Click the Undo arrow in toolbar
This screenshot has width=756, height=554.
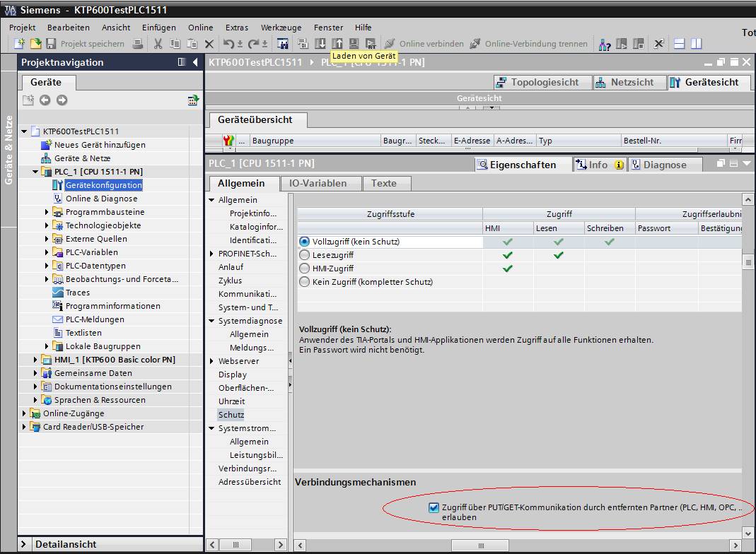(x=229, y=44)
